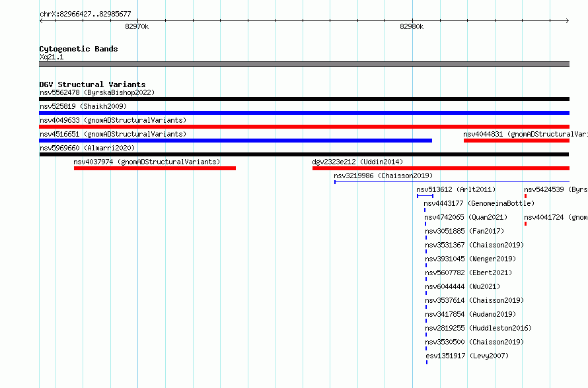The width and height of the screenshot is (588, 388).
Task: Click the nsv525819 (Shaikh2009) label
Action: click(x=83, y=106)
